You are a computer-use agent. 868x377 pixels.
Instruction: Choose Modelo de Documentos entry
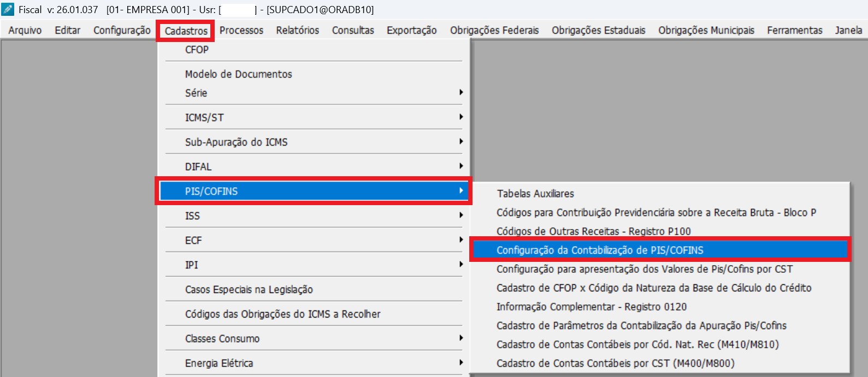click(314, 74)
